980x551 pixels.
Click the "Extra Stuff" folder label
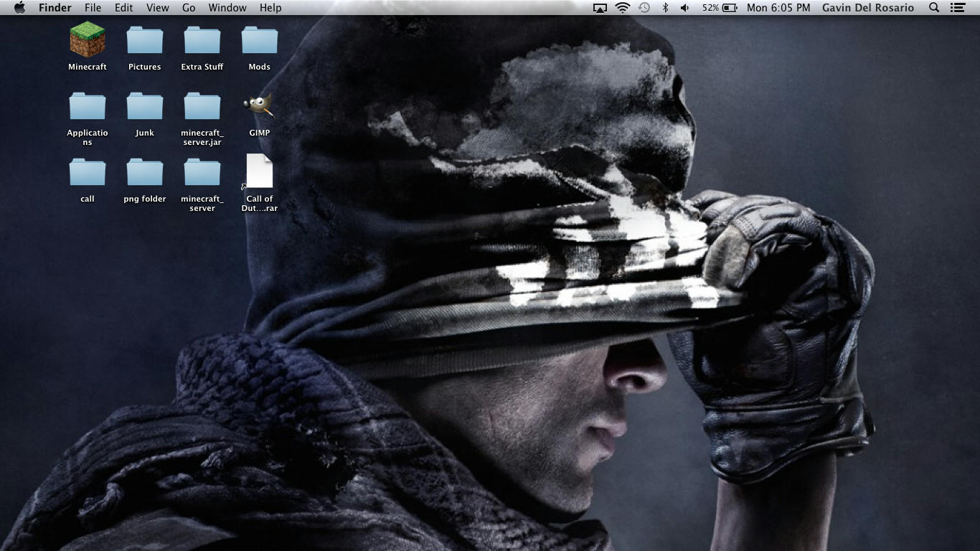click(x=202, y=67)
